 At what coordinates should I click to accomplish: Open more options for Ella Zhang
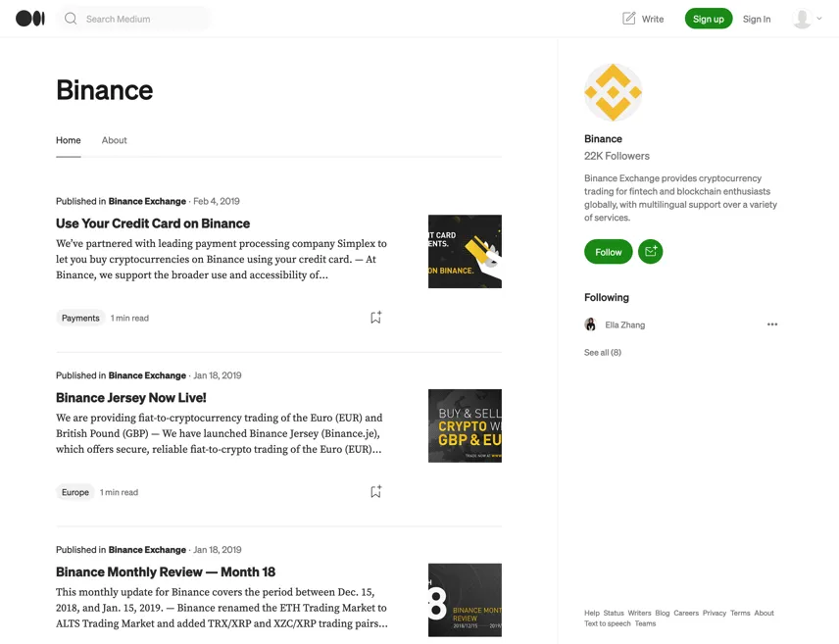pos(772,324)
